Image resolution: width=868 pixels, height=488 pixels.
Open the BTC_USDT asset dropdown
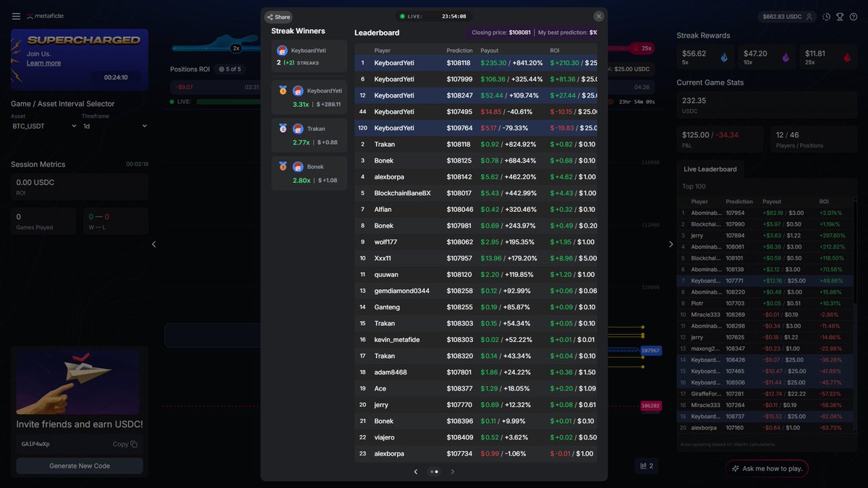(x=43, y=125)
